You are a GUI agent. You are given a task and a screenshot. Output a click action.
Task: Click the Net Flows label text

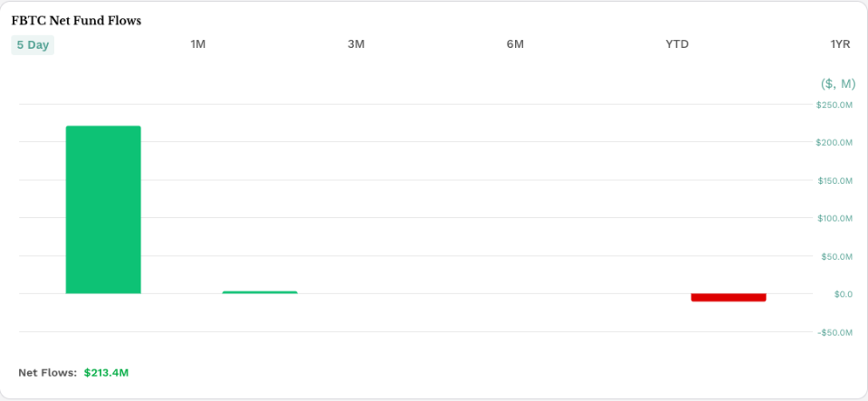click(x=47, y=372)
